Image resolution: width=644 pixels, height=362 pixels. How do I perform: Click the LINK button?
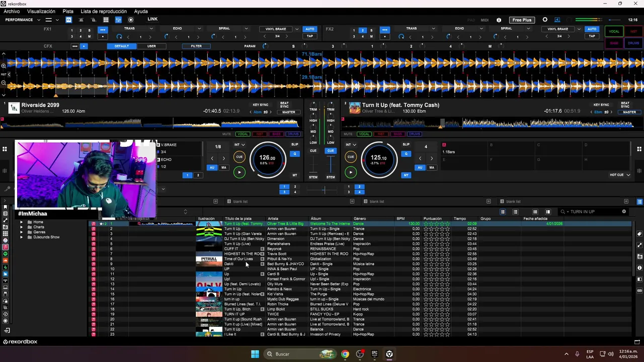[x=152, y=19]
